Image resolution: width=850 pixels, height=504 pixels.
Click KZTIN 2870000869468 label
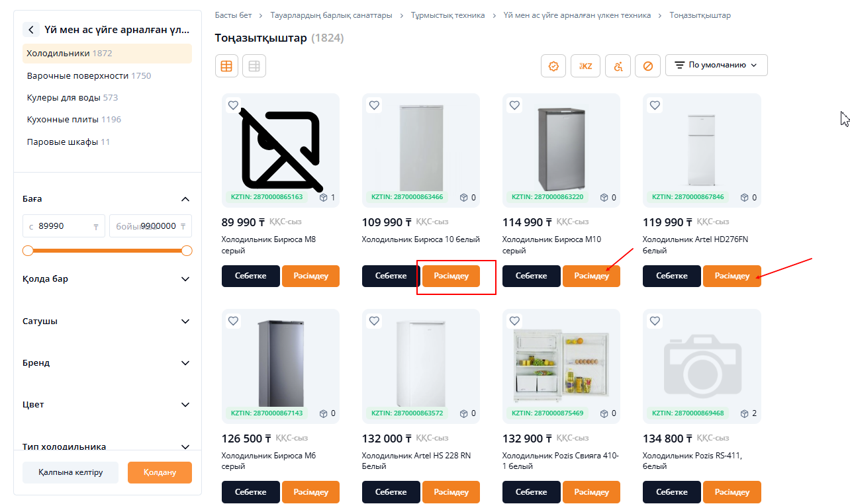point(688,413)
